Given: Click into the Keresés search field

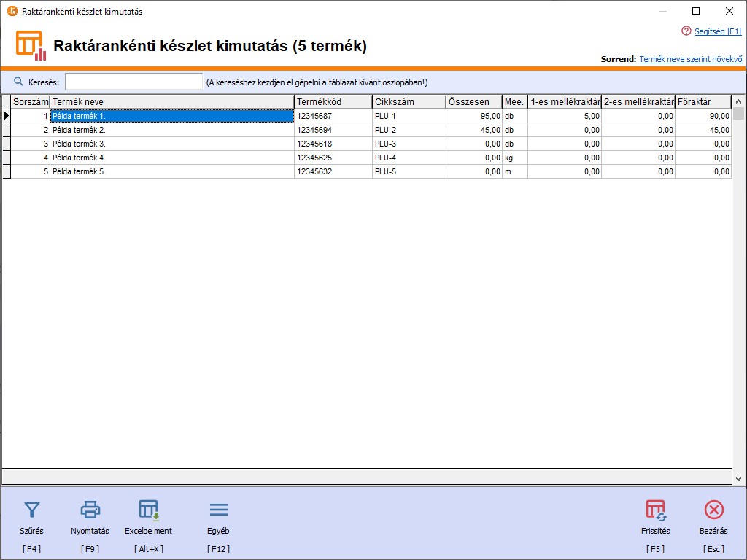Looking at the screenshot, I should point(133,82).
